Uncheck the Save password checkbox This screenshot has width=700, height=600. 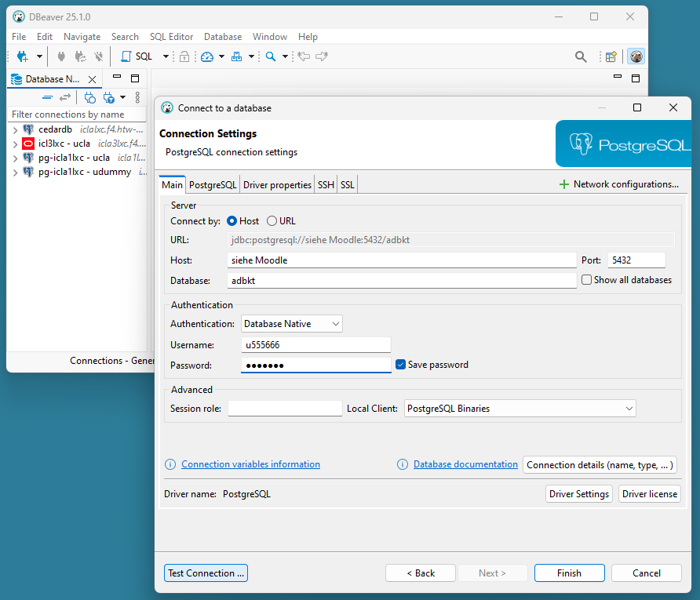tap(400, 365)
